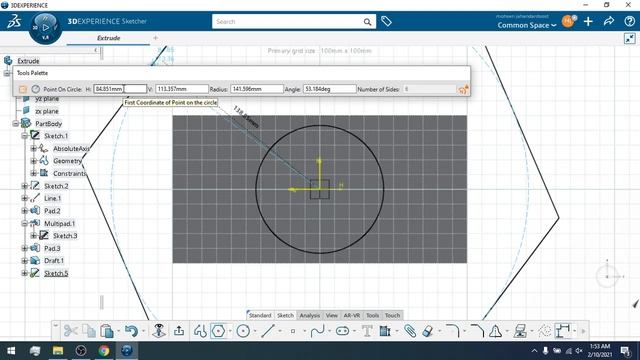
Task: Expand the Pad.2 tree node
Action: point(24,211)
